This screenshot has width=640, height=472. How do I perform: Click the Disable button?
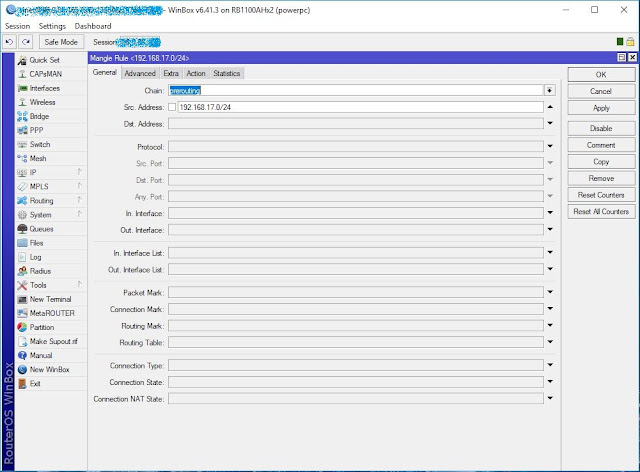point(601,129)
